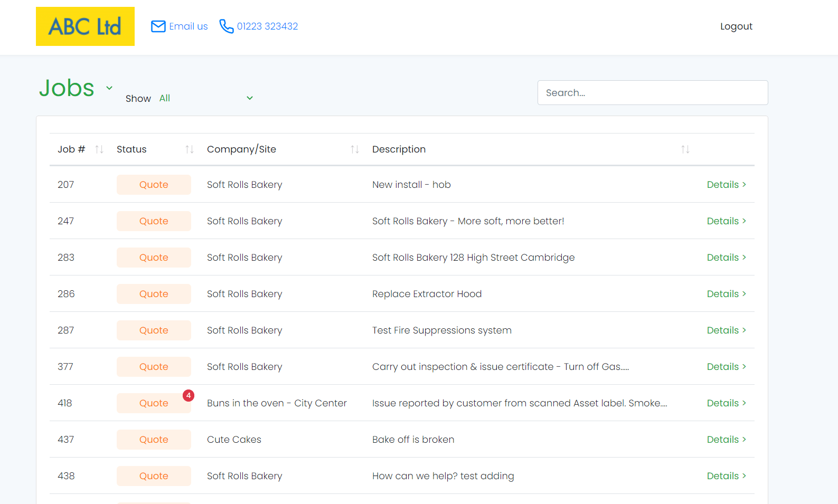
Task: Click Soft Rolls Bakery in job 207 row
Action: (x=244, y=185)
